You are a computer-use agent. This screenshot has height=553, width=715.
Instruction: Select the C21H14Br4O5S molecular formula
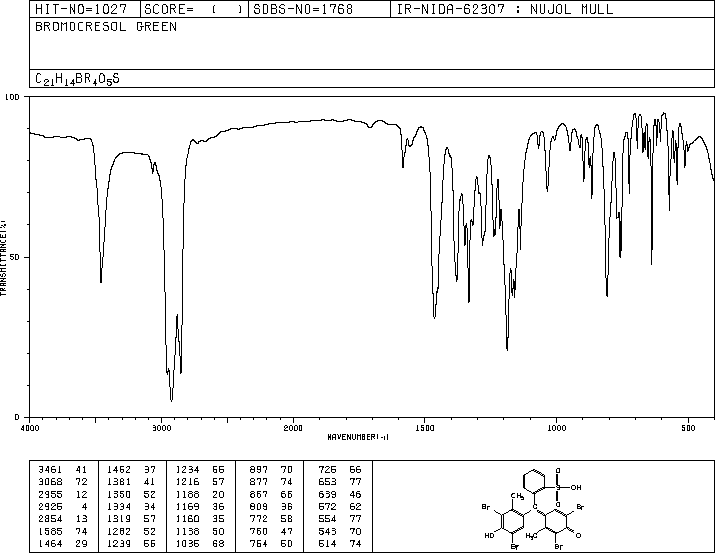pos(78,78)
